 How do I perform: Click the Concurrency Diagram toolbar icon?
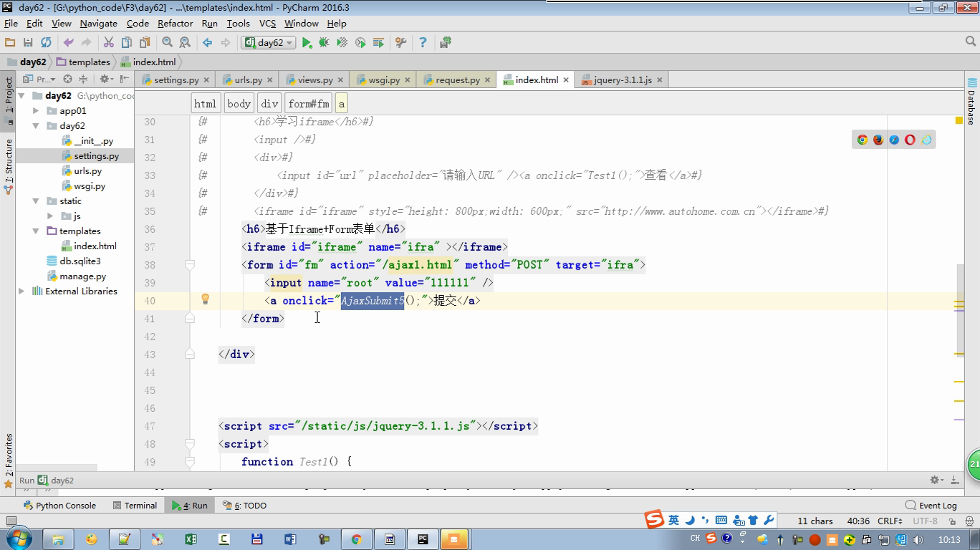pyautogui.click(x=378, y=43)
